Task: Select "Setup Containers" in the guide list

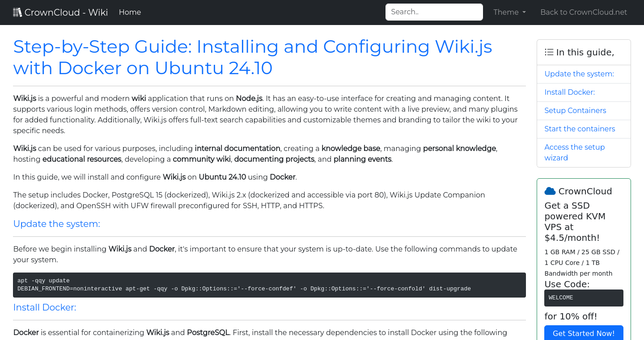Action: (x=575, y=110)
